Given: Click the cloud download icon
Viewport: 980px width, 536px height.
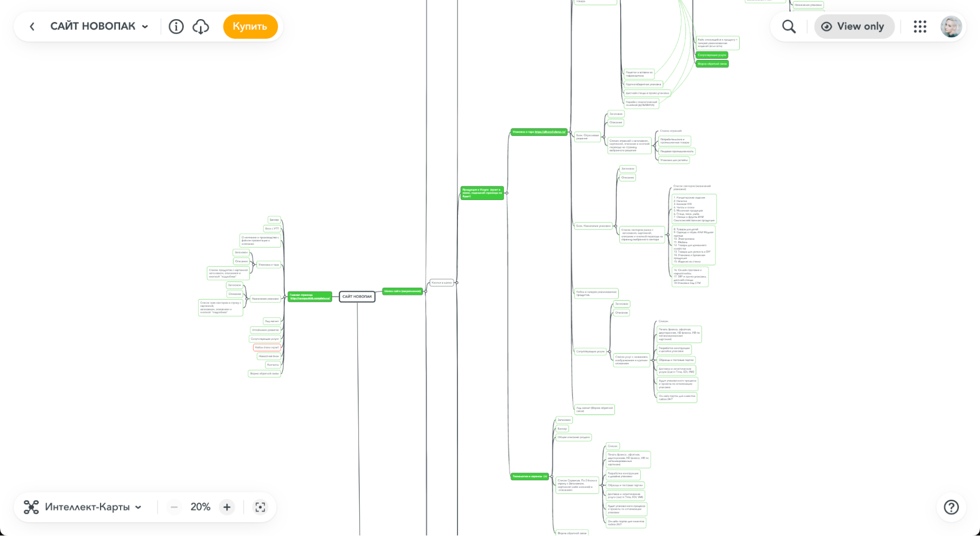Looking at the screenshot, I should [x=201, y=26].
